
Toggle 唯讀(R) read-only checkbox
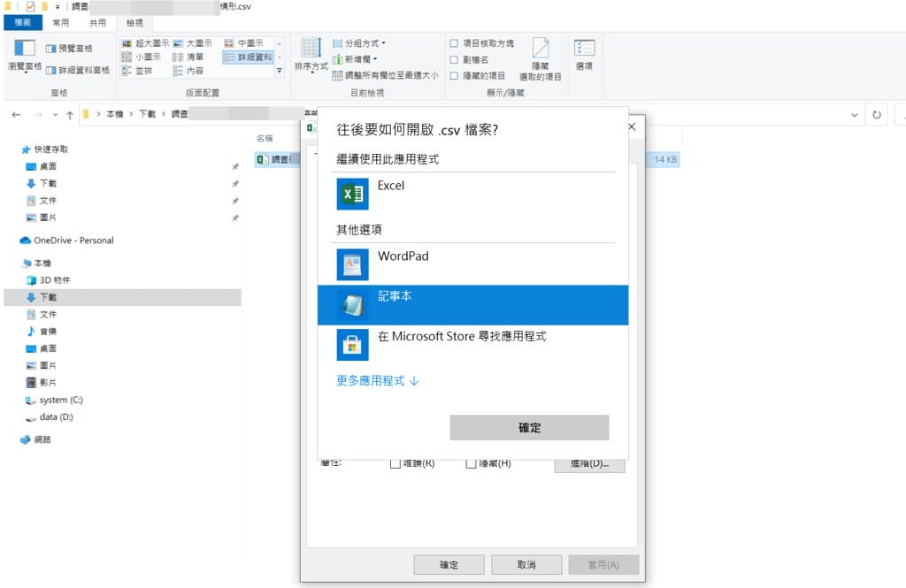[395, 463]
